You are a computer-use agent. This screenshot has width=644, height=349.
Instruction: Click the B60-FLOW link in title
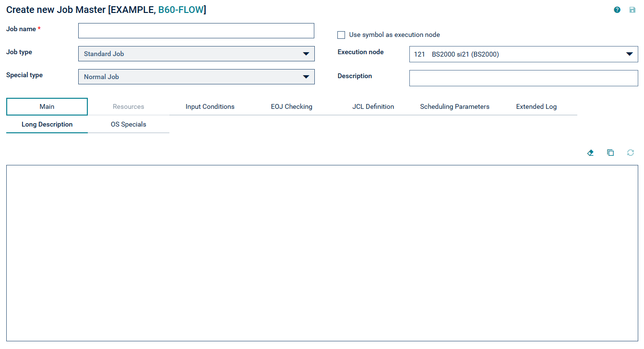(x=181, y=10)
